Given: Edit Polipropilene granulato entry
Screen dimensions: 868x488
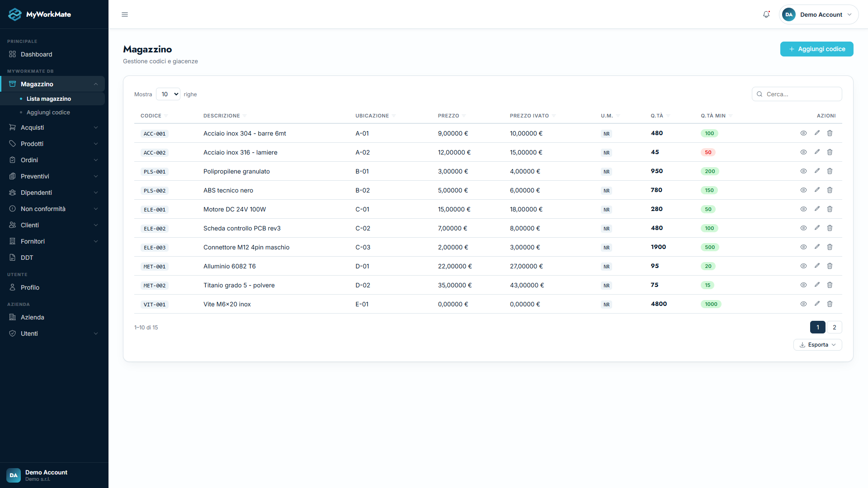Looking at the screenshot, I should (817, 171).
